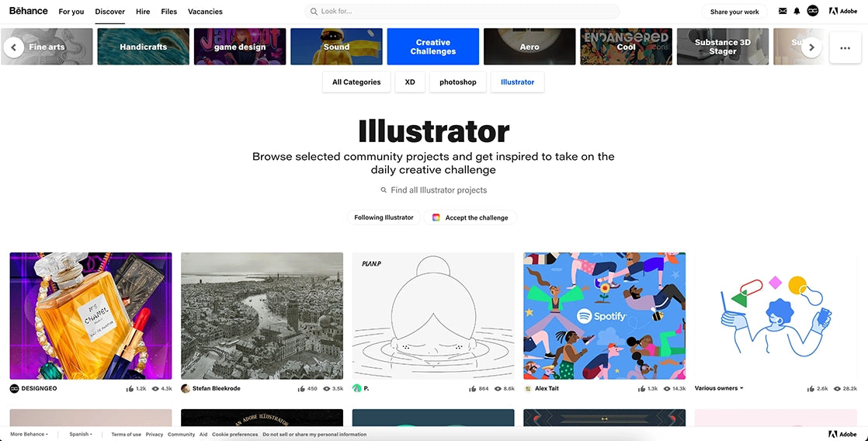Open the Handicrafts category tile
Screen dimensions: 868x441
coord(144,47)
